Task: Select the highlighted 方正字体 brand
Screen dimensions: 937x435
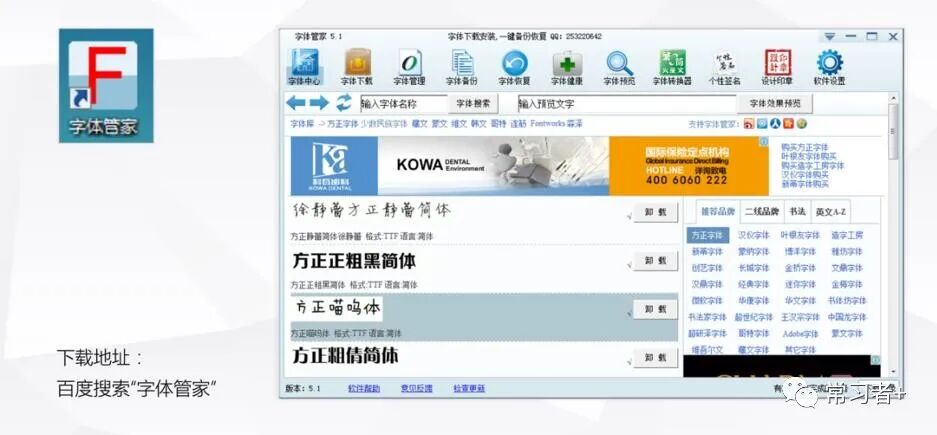Action: coord(707,235)
